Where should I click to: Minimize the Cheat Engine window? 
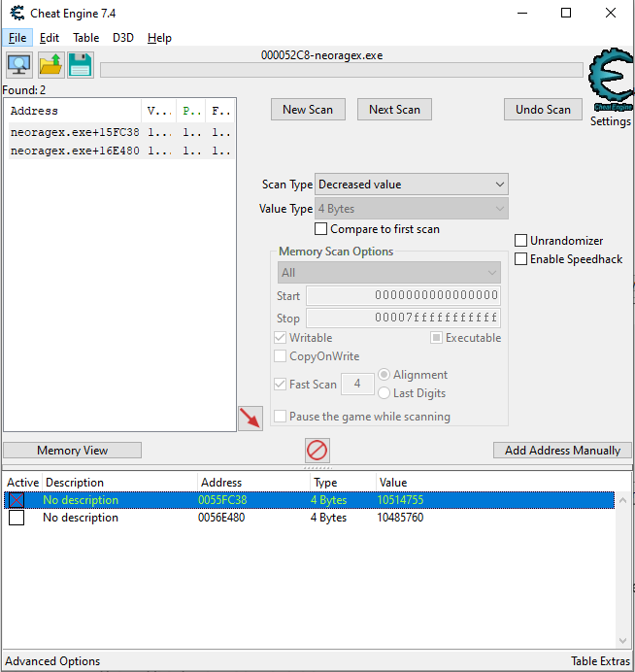[x=522, y=13]
